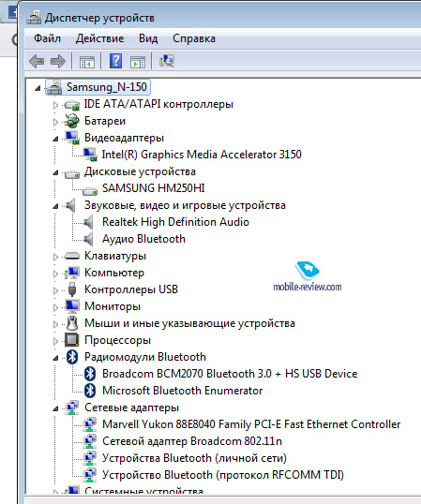Select Marvell Yukon 88E8040 Ethernet Controller
The width and height of the screenshot is (421, 504).
[x=251, y=424]
